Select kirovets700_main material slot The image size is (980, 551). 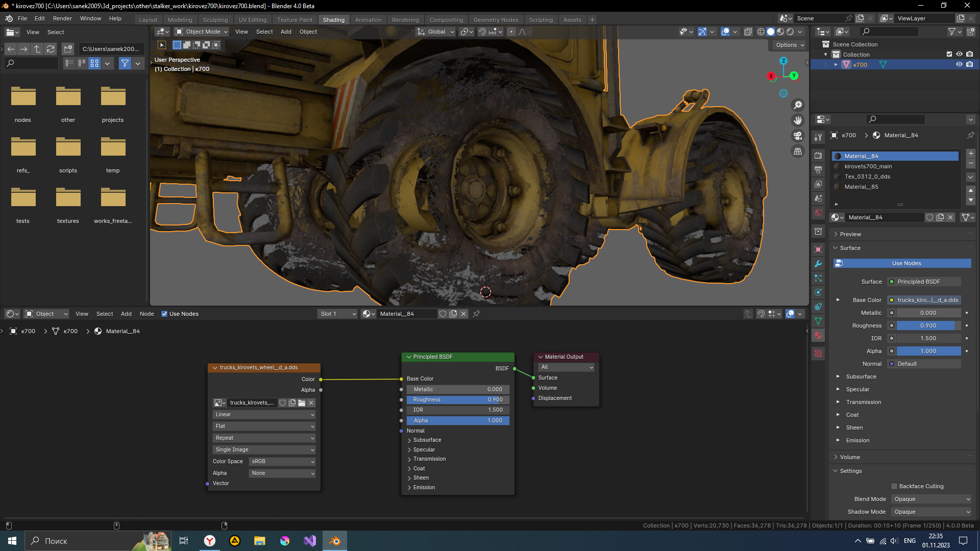click(895, 166)
